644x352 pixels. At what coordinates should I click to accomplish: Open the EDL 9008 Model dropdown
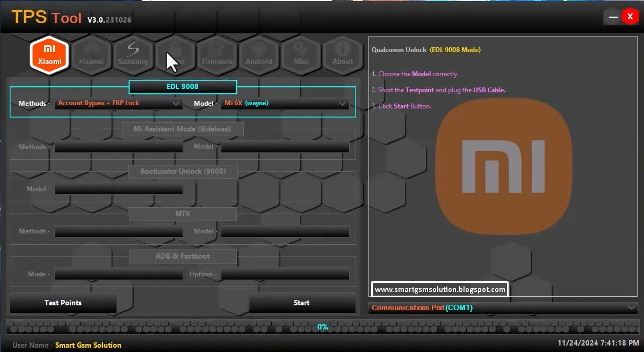285,104
